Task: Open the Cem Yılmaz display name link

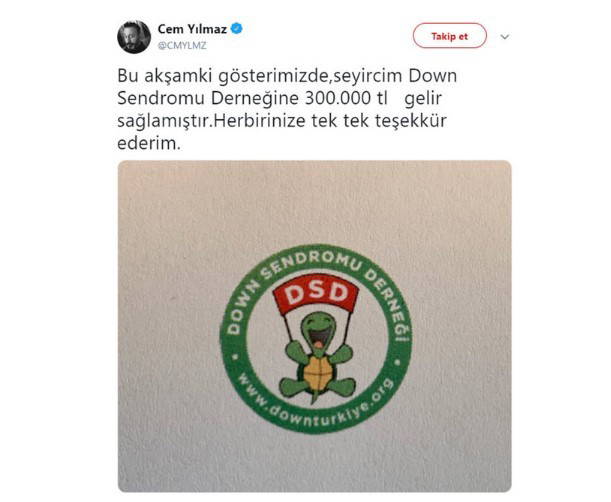Action: (x=192, y=29)
